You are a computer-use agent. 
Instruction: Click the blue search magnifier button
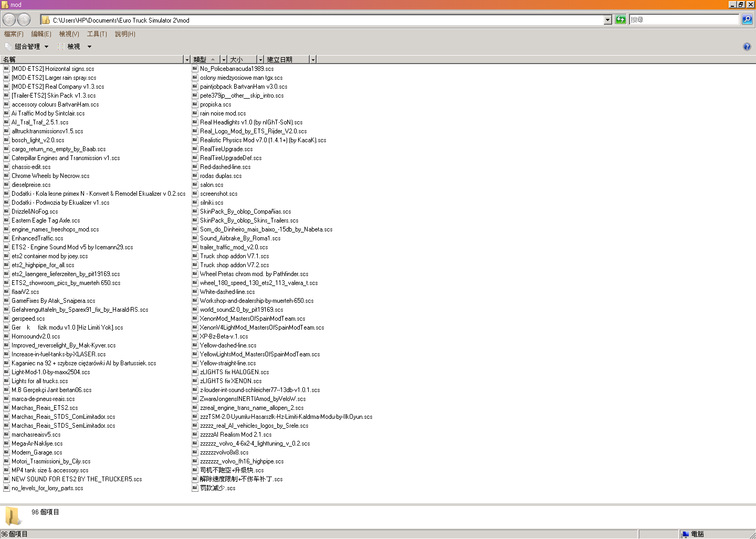tap(747, 20)
